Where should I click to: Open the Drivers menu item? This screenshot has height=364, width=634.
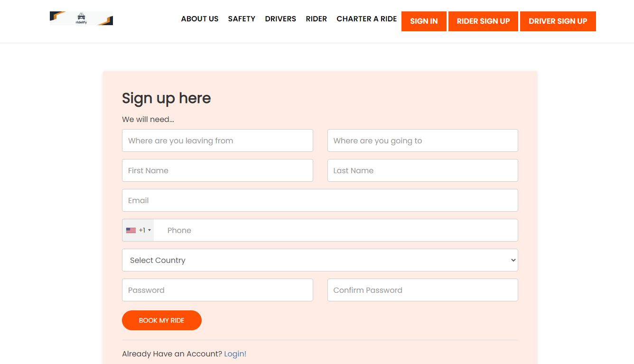[280, 19]
